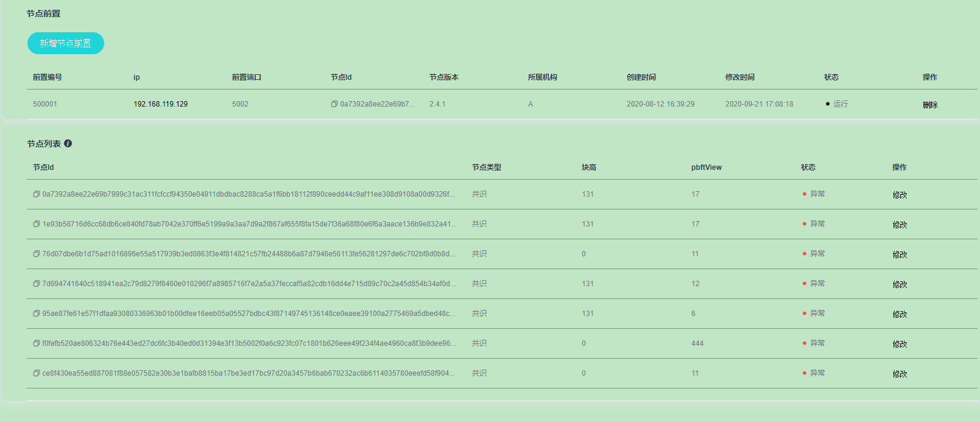Click the 块高 column header
980x422 pixels.
(x=589, y=167)
